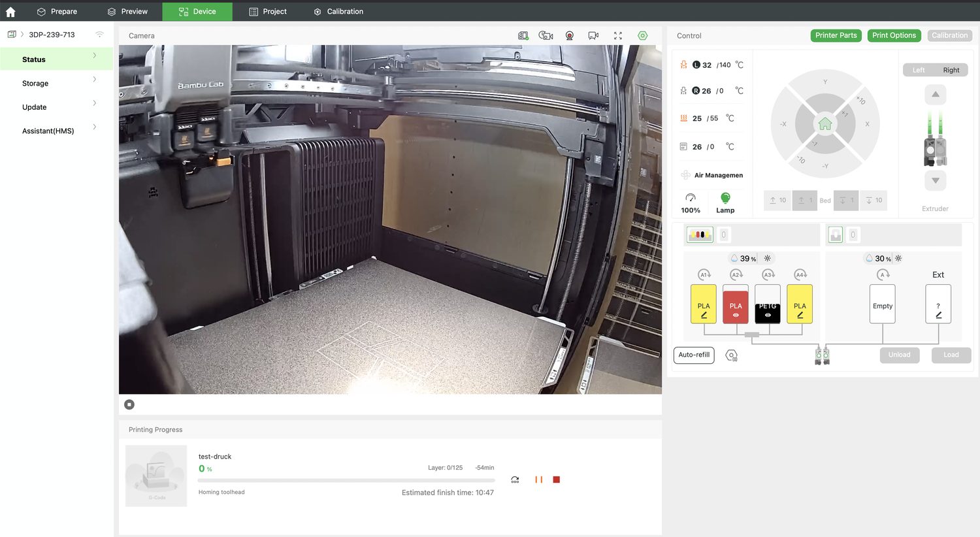Open Air Management fan control
Image resolution: width=980 pixels, height=537 pixels.
(712, 175)
